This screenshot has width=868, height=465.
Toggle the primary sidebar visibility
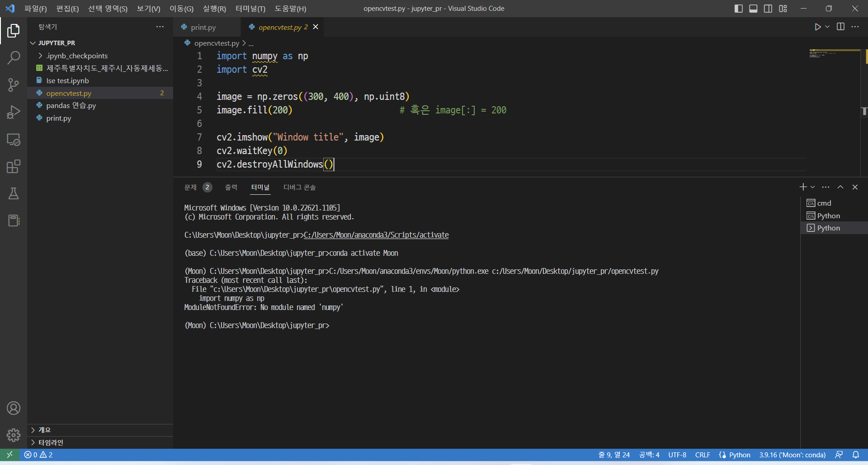pyautogui.click(x=739, y=9)
